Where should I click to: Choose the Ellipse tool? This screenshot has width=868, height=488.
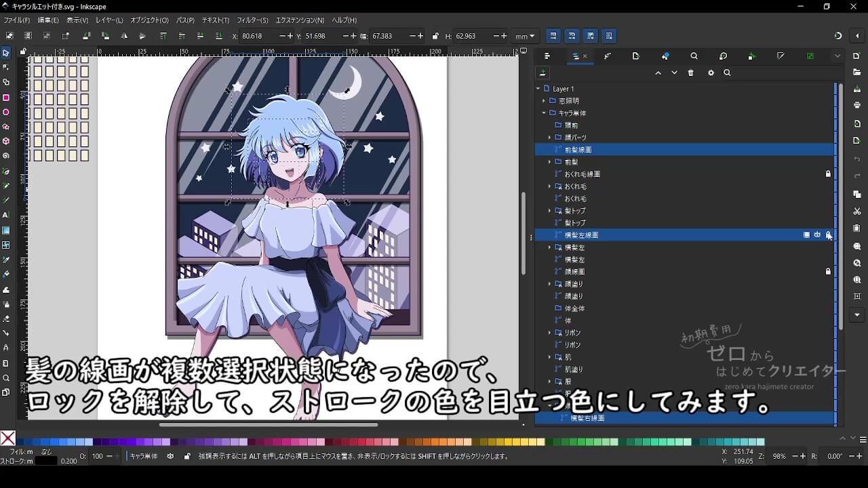[x=6, y=112]
